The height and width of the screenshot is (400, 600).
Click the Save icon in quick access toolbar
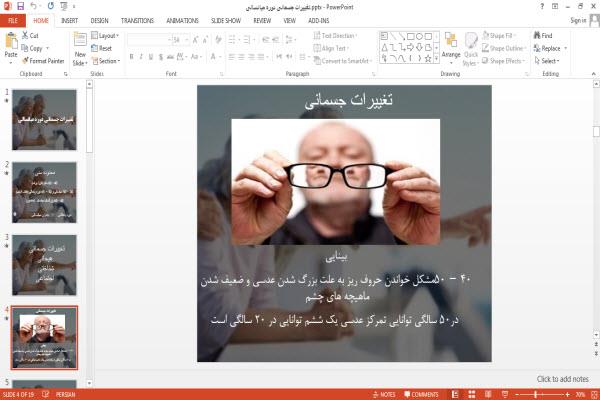pos(20,6)
